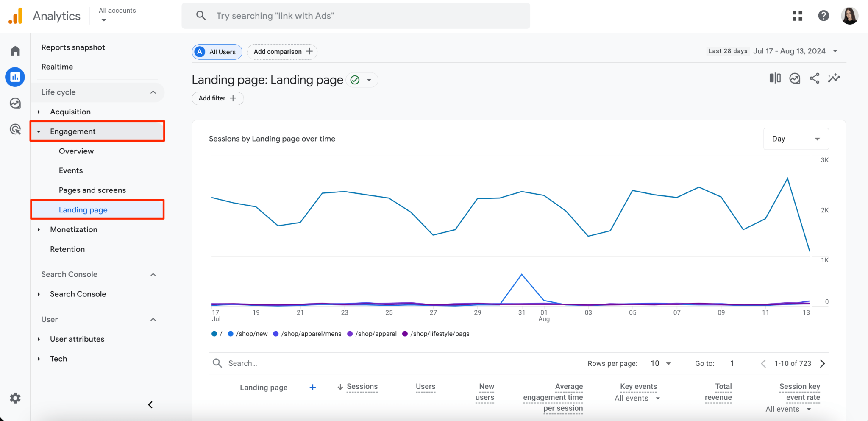868x421 pixels.
Task: Toggle the /shop/new series in the chart legend
Action: [x=247, y=334]
